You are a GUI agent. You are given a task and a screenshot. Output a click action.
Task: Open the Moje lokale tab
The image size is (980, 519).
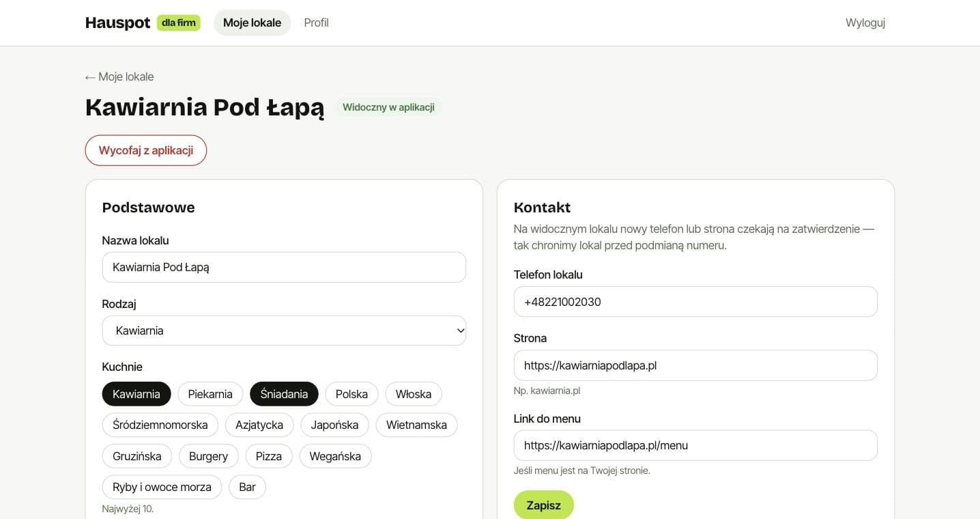click(x=252, y=23)
